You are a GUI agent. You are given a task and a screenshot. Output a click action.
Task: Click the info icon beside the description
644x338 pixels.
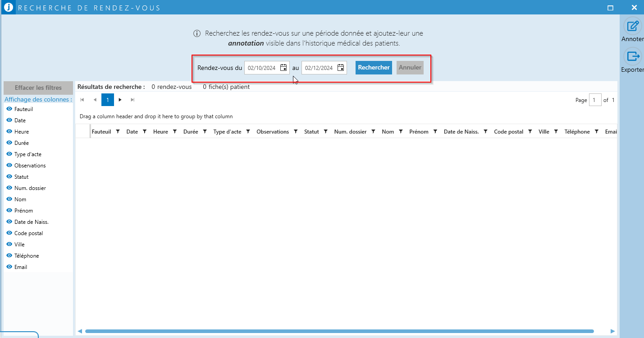click(x=197, y=33)
